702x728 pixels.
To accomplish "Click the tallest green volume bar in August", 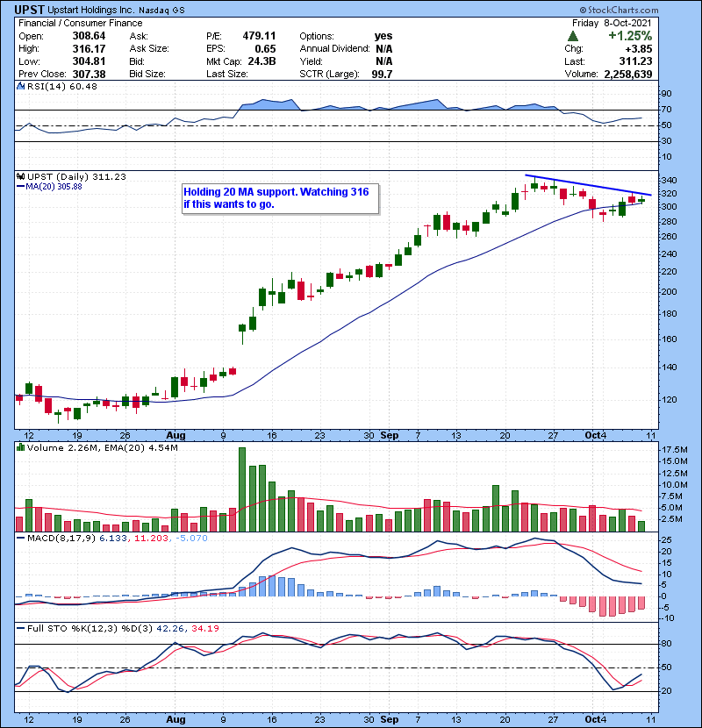I will coord(242,489).
